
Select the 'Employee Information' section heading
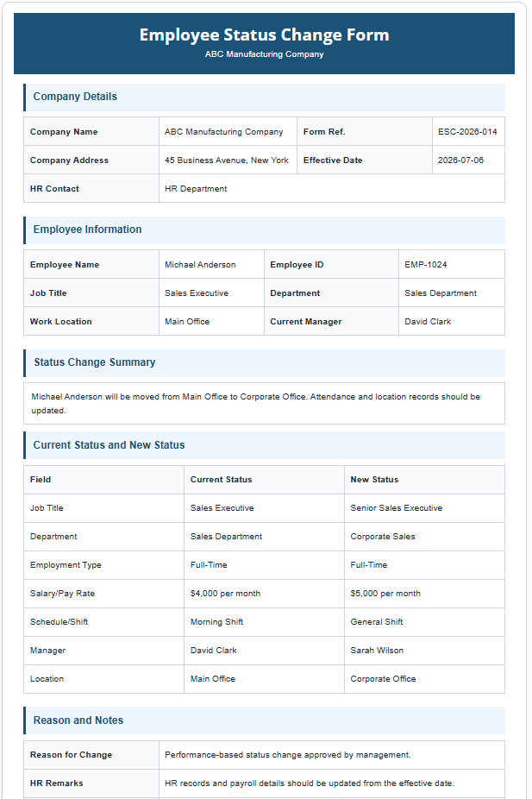click(x=88, y=230)
